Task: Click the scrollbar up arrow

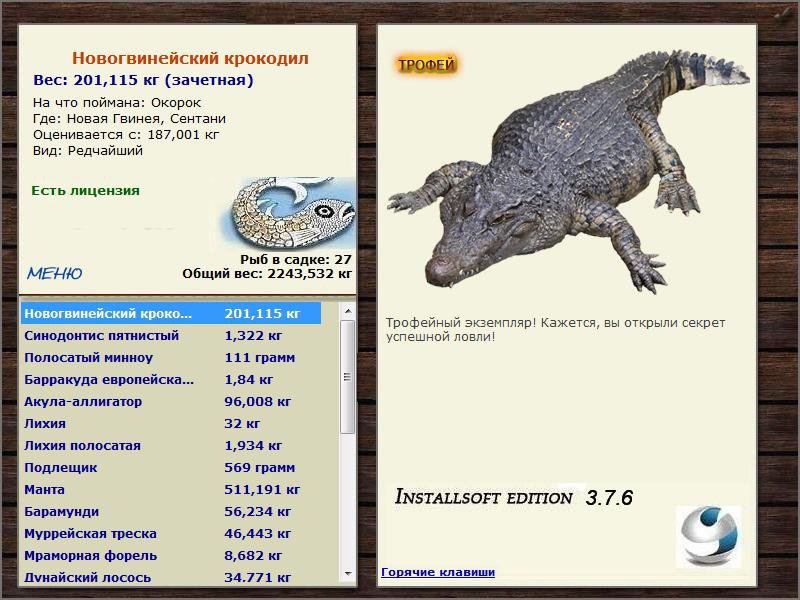Action: click(347, 311)
